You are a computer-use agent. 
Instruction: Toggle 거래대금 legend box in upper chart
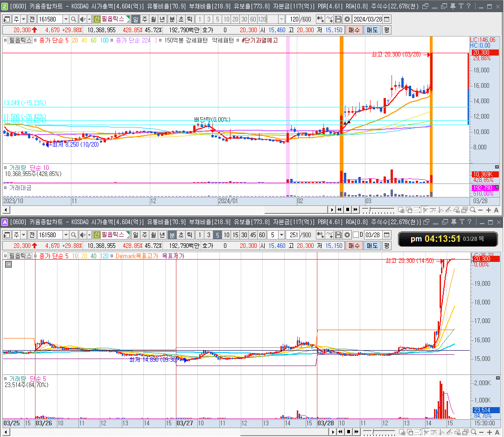tap(6, 188)
